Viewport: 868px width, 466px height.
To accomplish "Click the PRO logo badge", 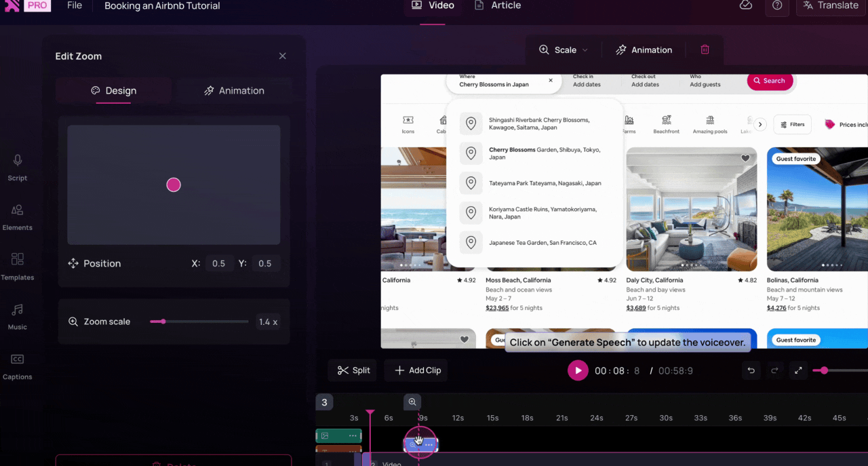I will (37, 5).
